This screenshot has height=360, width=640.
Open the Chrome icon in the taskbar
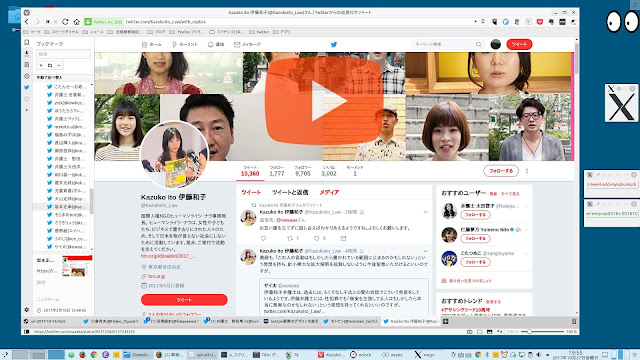(x=93, y=355)
